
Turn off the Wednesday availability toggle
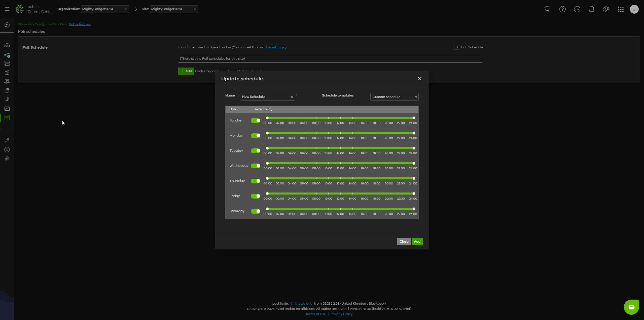255,166
